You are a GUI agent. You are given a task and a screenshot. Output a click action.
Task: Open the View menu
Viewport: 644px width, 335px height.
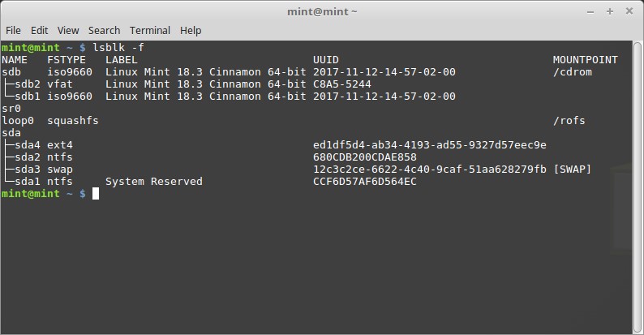68,30
